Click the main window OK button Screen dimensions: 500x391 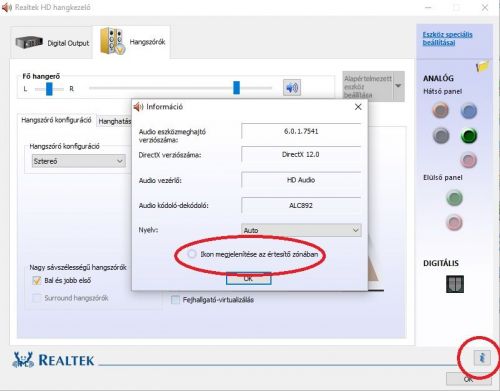pos(468,379)
